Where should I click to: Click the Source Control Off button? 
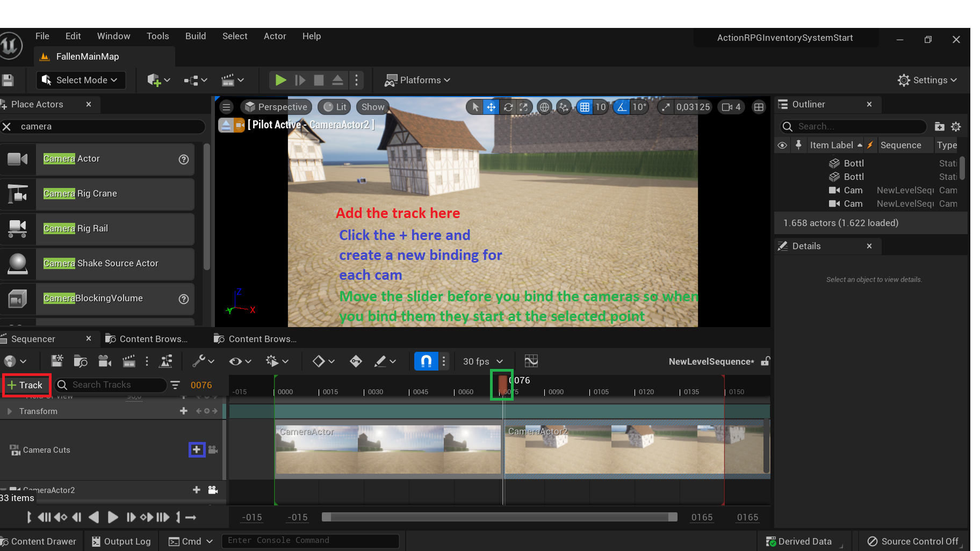click(913, 541)
